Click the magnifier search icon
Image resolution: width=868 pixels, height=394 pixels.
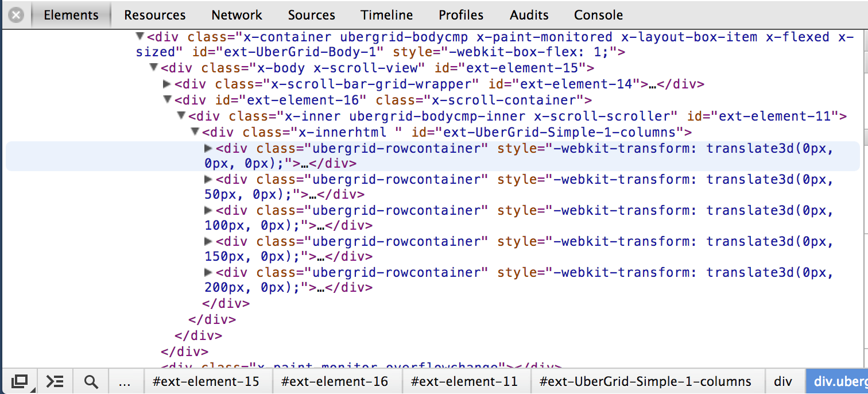point(91,381)
